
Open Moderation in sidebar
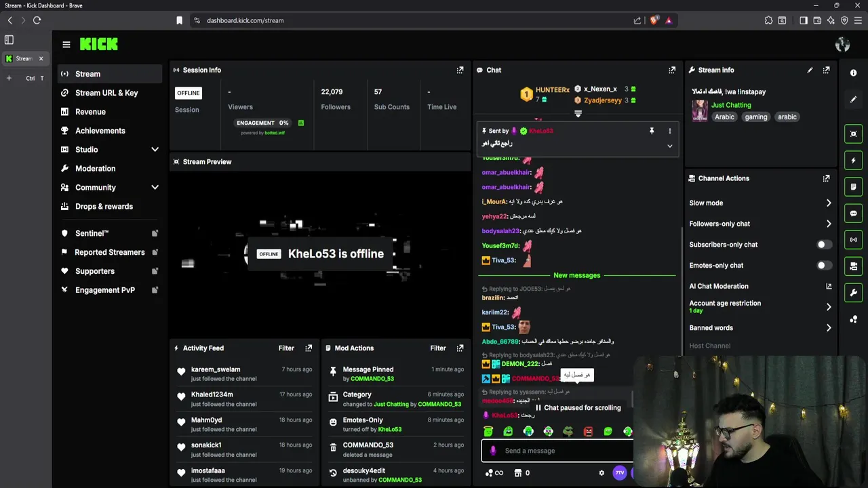click(x=109, y=169)
